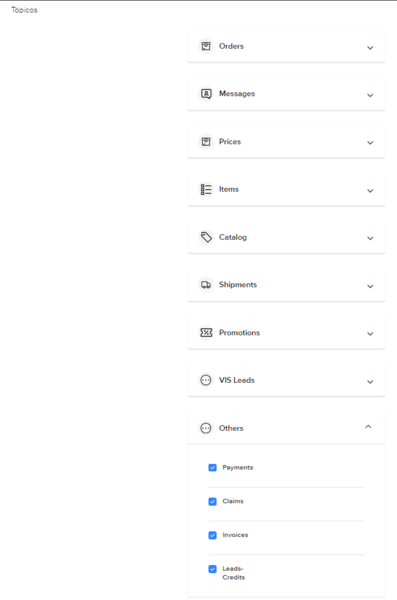This screenshot has height=600, width=397.
Task: Click the Others topic label
Action: pyautogui.click(x=231, y=428)
